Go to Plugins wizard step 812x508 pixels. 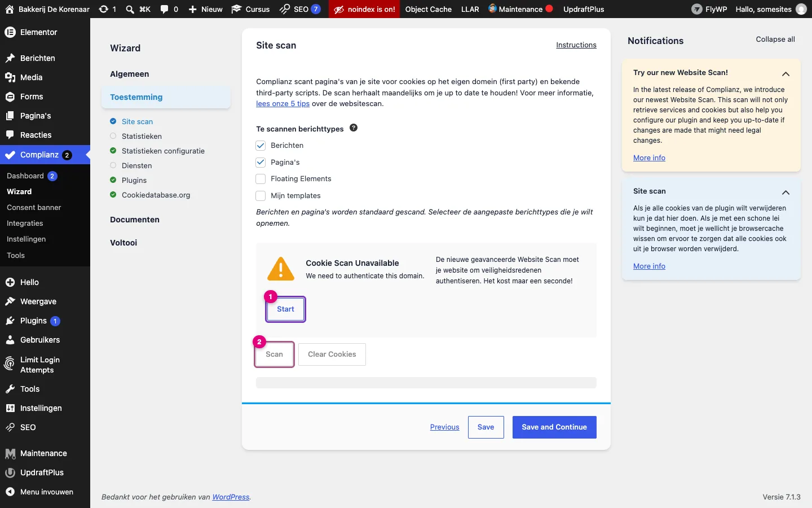point(134,180)
